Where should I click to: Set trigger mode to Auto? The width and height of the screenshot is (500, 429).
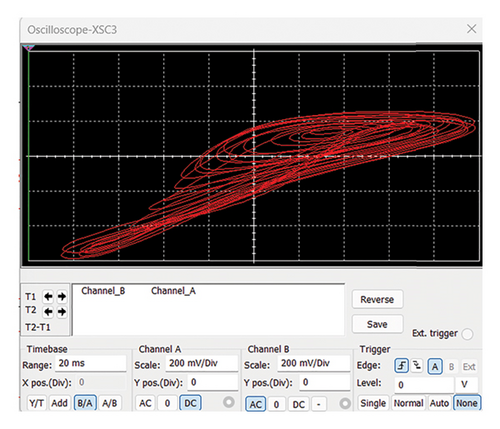point(439,403)
